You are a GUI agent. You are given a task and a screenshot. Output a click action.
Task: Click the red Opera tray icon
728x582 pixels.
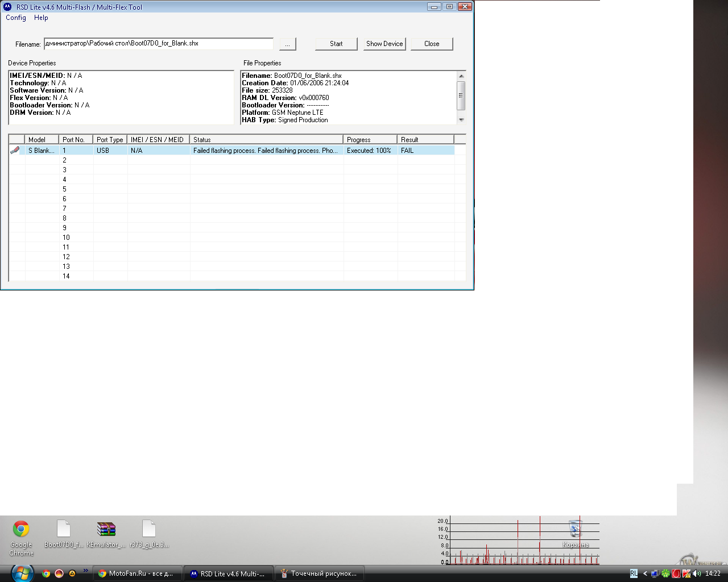[676, 573]
